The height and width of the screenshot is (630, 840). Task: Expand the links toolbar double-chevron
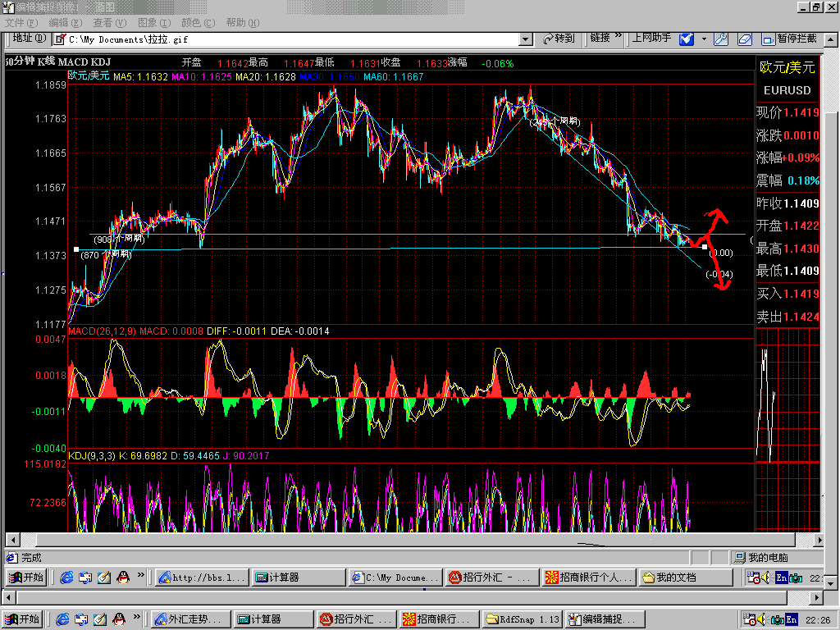pyautogui.click(x=619, y=35)
